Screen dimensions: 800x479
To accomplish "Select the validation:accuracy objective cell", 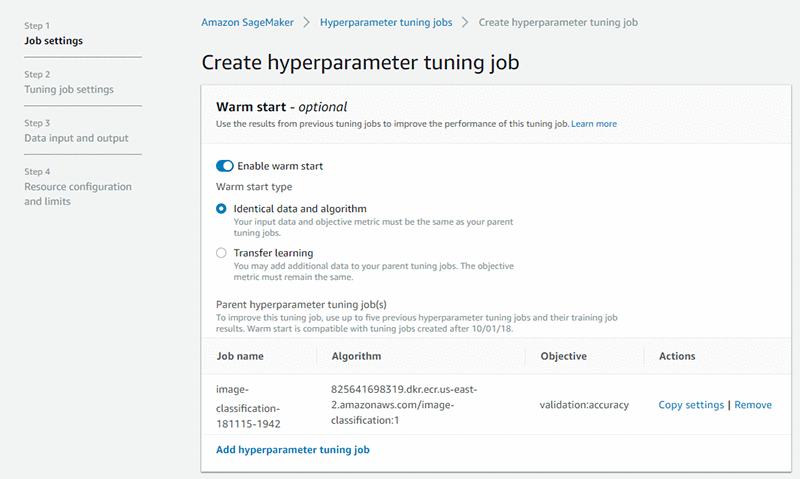I will [584, 405].
